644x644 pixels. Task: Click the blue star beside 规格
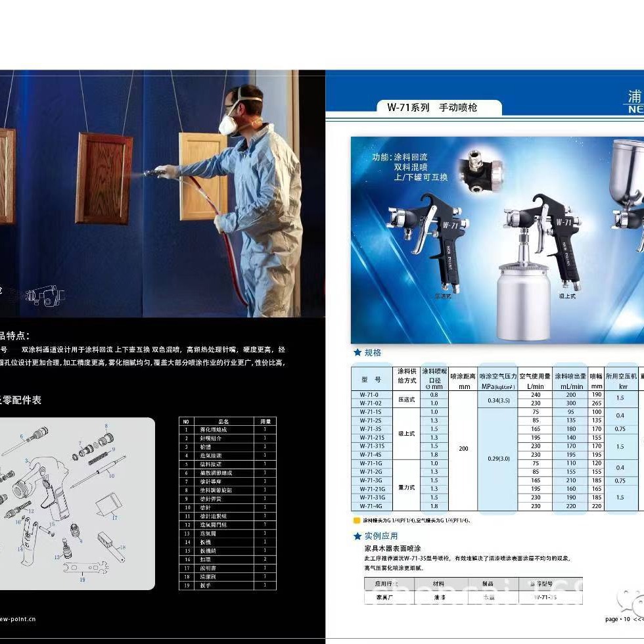357,352
